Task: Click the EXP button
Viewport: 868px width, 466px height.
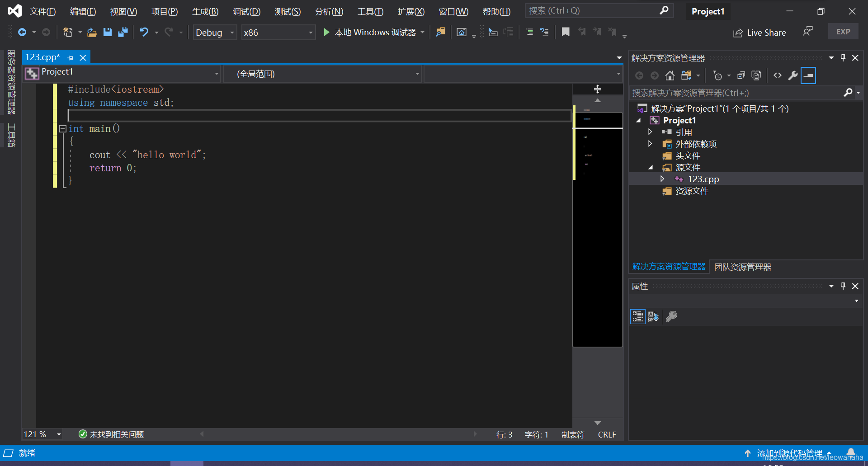Action: tap(843, 32)
